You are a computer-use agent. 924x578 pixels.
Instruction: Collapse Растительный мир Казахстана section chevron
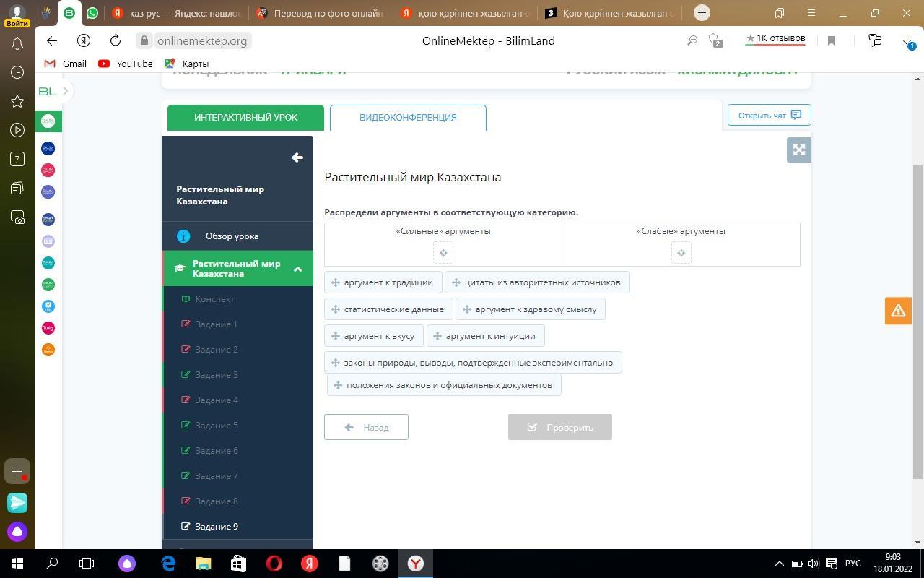coord(297,269)
